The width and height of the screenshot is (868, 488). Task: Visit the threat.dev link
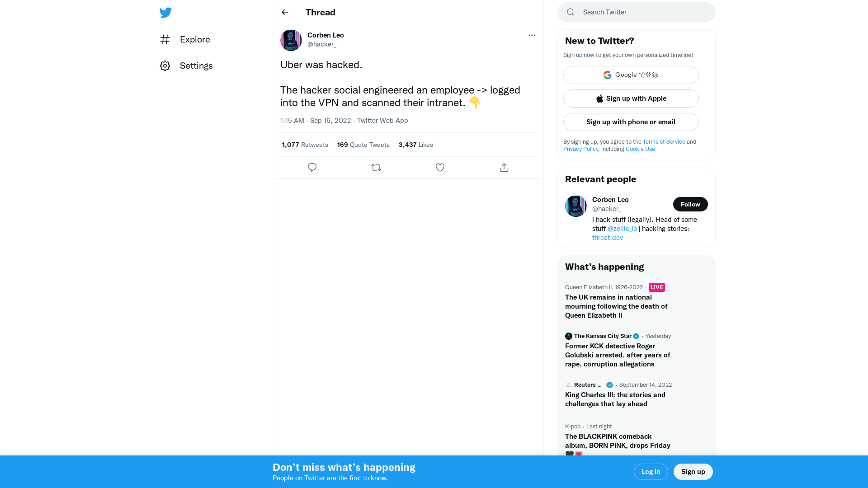click(607, 237)
